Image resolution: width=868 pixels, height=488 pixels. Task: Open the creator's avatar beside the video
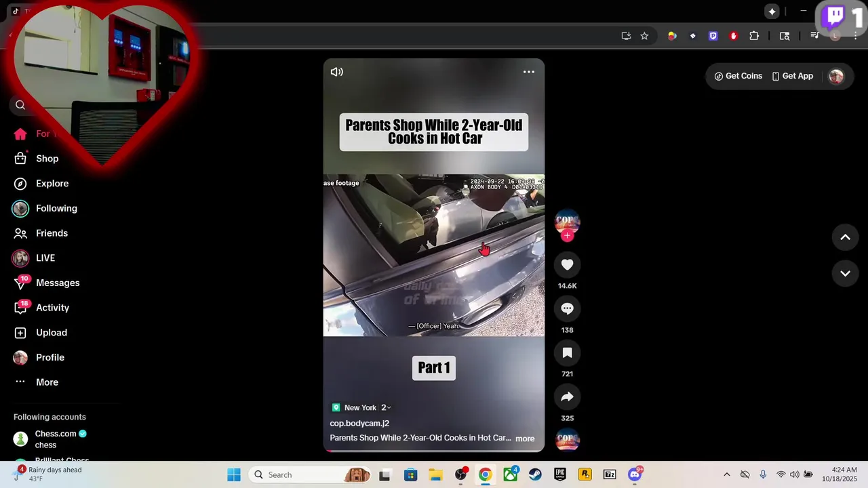click(568, 221)
